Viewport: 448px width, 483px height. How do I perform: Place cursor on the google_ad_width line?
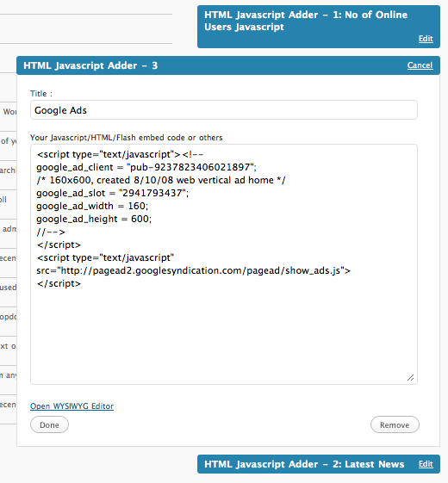[x=92, y=206]
